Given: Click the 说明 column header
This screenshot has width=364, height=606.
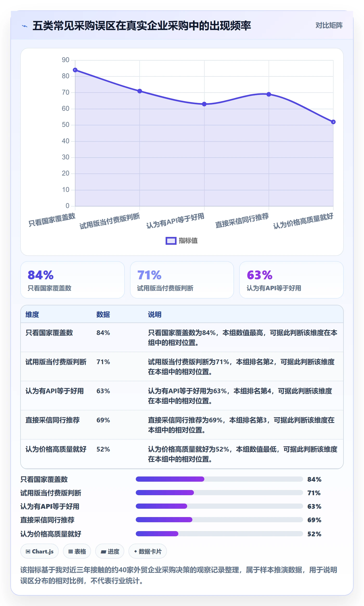Looking at the screenshot, I should (x=155, y=314).
